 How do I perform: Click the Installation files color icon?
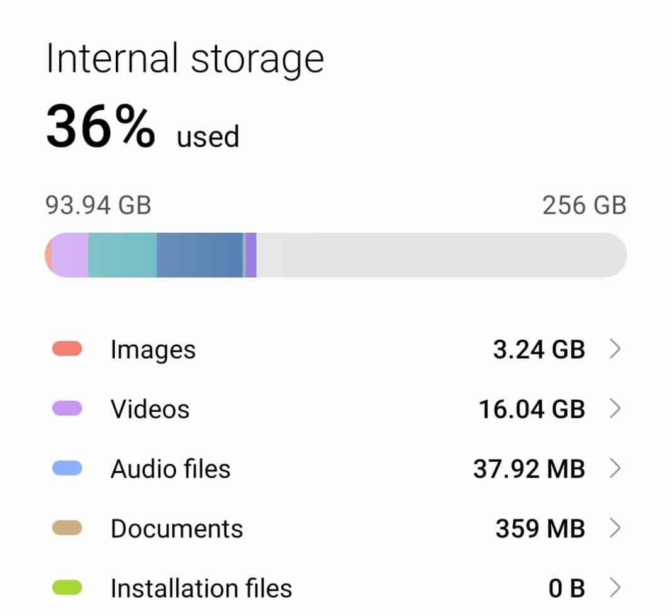tap(68, 588)
